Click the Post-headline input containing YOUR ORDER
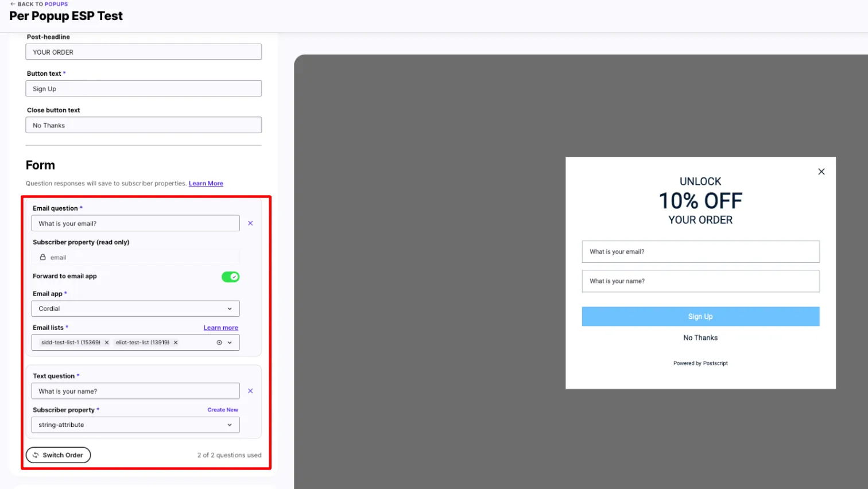The image size is (868, 489). pyautogui.click(x=144, y=52)
